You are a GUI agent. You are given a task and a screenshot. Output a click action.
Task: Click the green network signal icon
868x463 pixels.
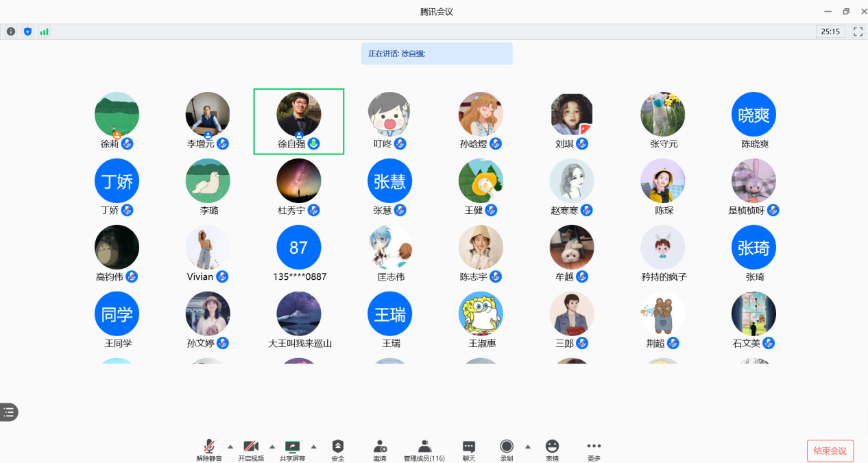pos(44,32)
